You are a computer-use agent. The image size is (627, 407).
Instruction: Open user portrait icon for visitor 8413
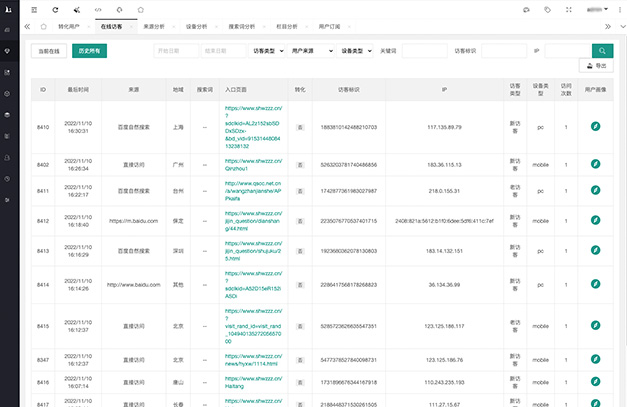click(x=594, y=251)
